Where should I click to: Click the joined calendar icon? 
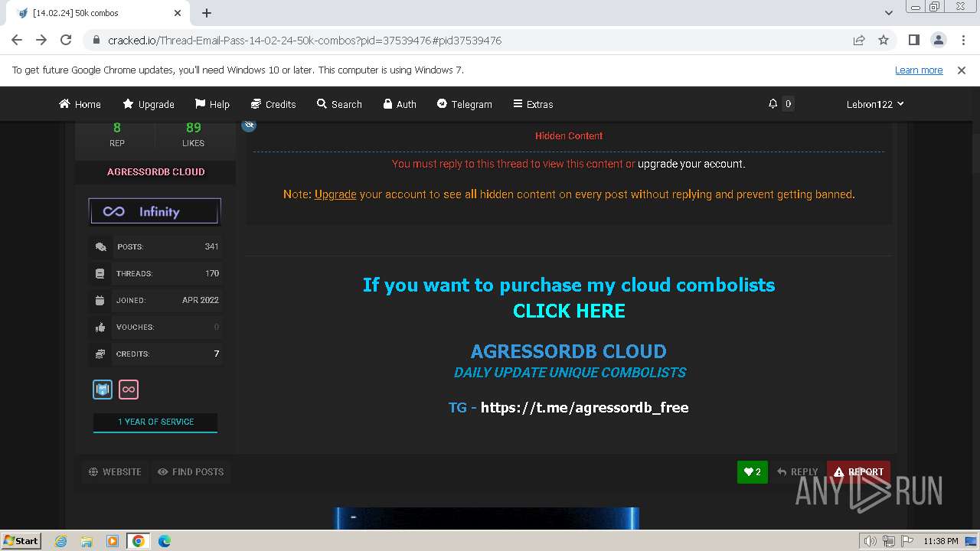tap(100, 301)
